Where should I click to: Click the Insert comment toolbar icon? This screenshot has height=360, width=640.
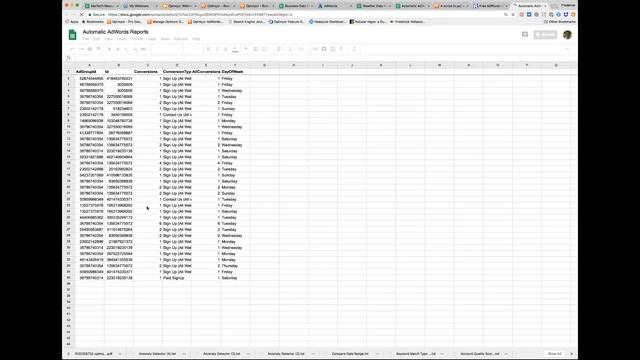[324, 49]
